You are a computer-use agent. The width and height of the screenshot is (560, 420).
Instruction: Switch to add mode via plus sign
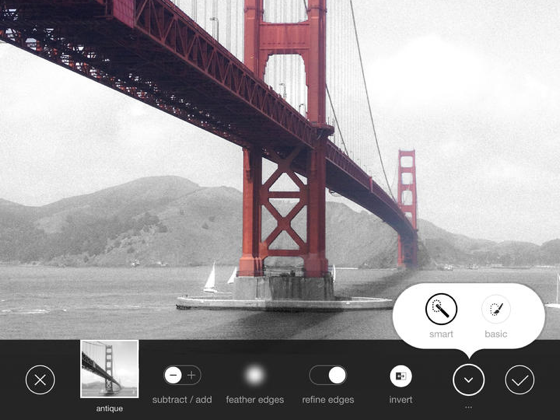coord(192,375)
